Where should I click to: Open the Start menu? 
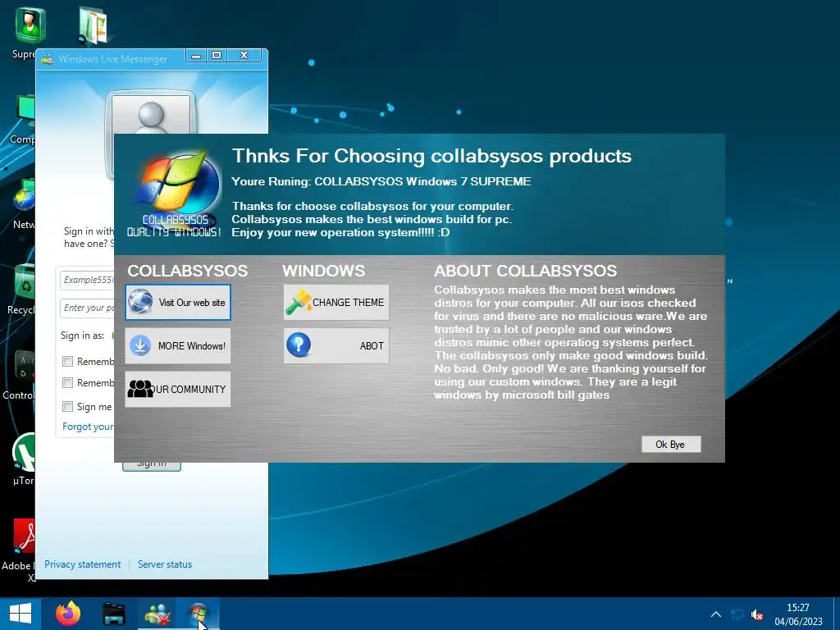(21, 614)
